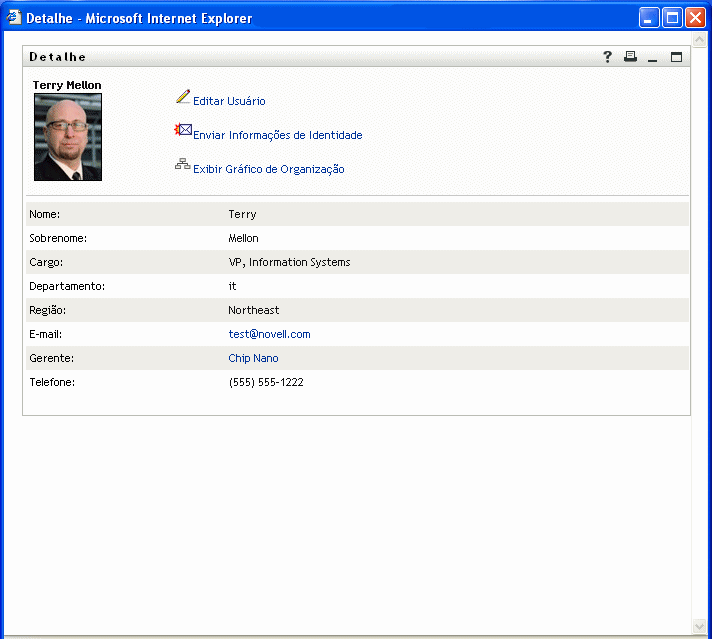This screenshot has width=712, height=639.
Task: Open Enviar Informações de Identidade link
Action: (x=277, y=135)
